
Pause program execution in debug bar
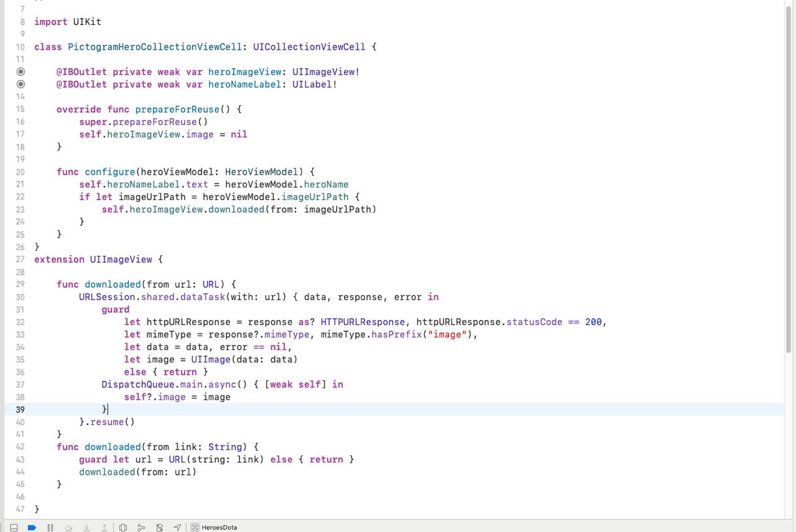pyautogui.click(x=50, y=528)
